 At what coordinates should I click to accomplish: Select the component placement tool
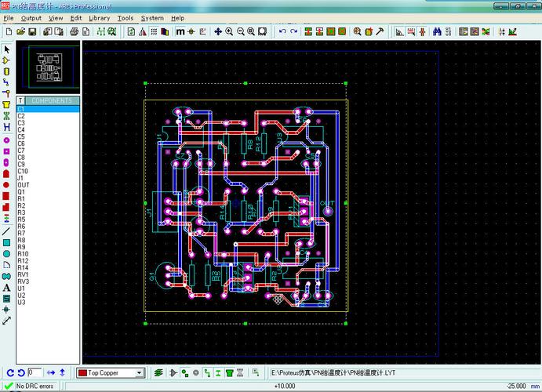[6, 60]
